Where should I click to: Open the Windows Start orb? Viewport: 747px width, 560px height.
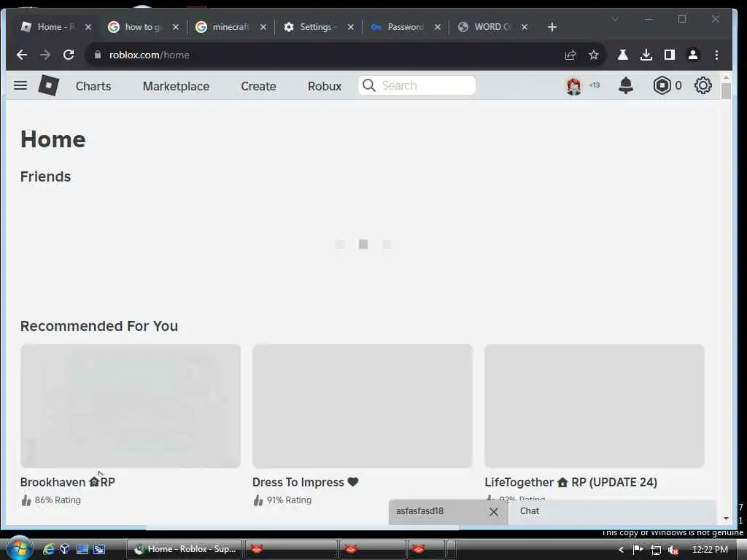20,548
